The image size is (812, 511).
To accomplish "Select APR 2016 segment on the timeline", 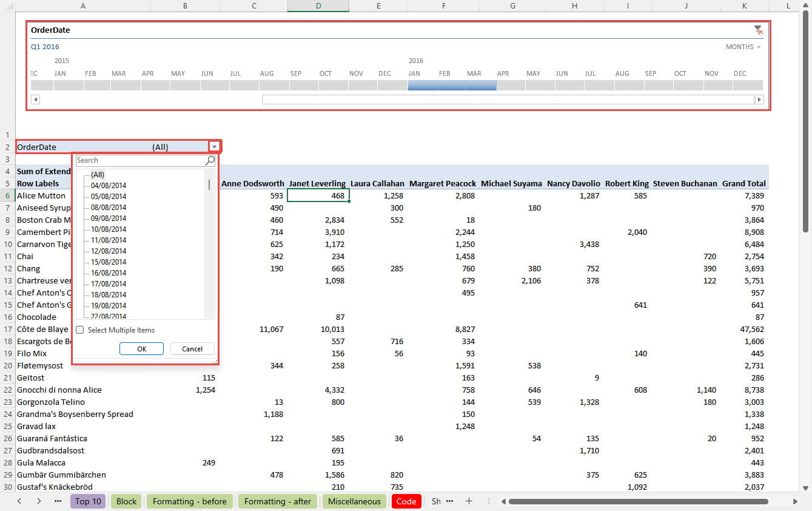I will pos(511,86).
